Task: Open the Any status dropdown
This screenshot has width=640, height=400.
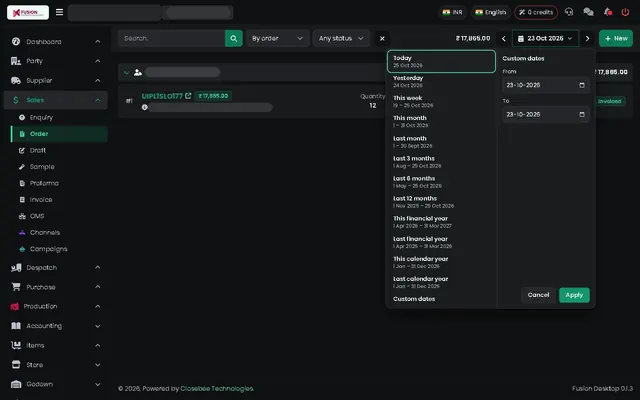Action: click(x=341, y=38)
